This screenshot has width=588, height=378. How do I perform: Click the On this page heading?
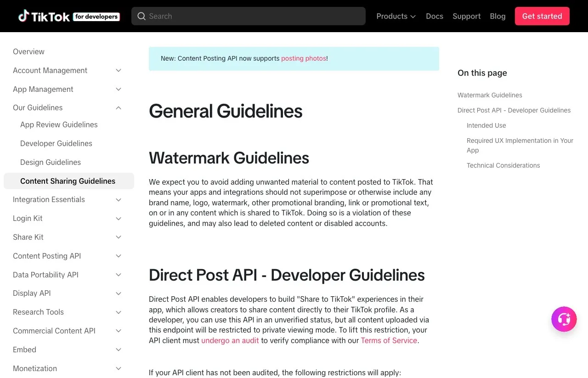click(482, 73)
